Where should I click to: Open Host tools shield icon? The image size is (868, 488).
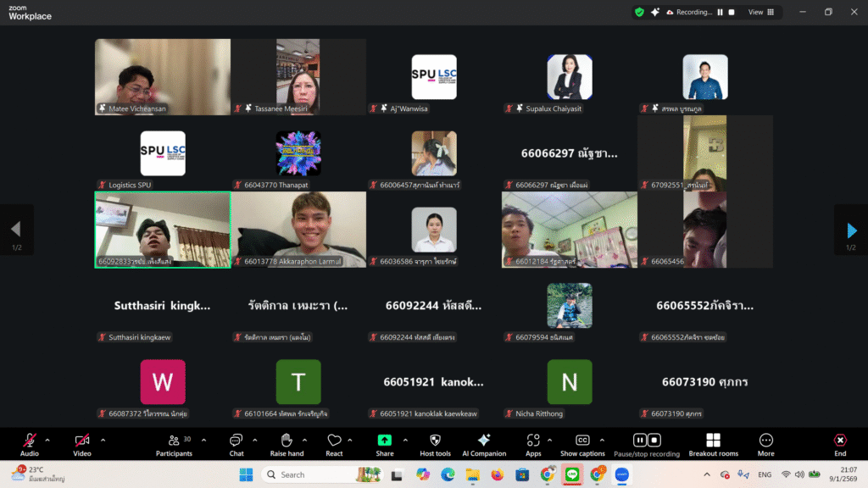435,442
